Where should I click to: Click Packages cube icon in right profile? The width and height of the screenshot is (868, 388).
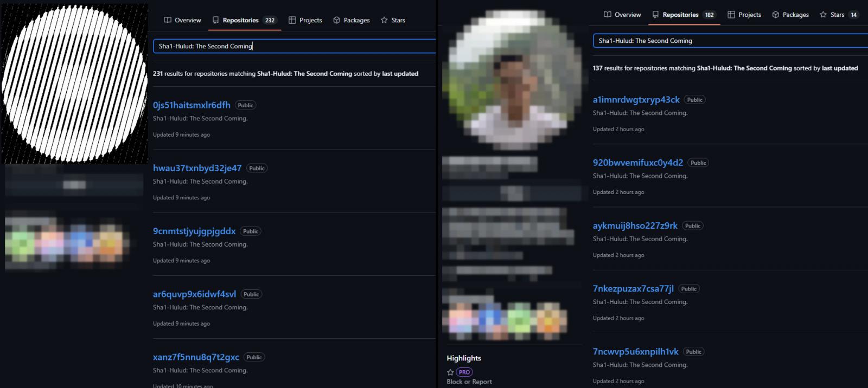pyautogui.click(x=776, y=15)
